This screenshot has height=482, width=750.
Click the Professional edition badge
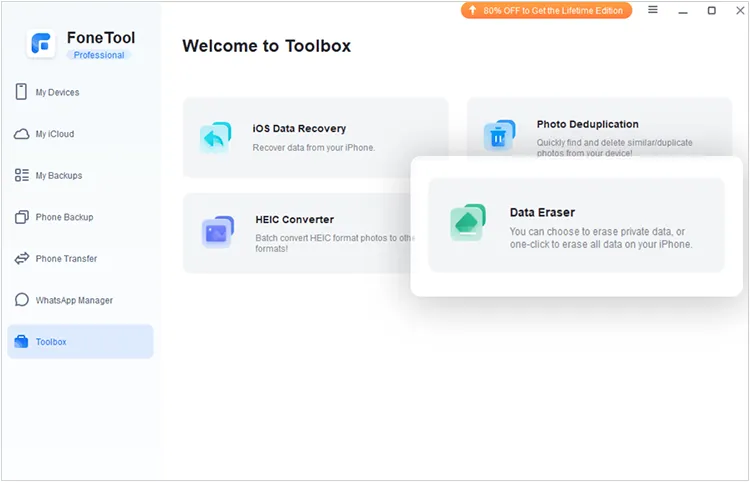coord(99,55)
